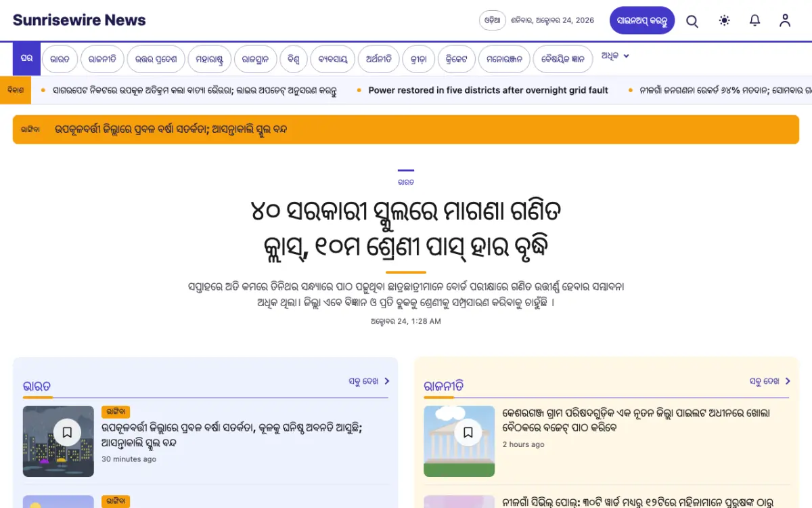Open the ବୈଷୟିକ ଜ୍ଞାନ navigation tab
812x508 pixels.
click(x=563, y=59)
